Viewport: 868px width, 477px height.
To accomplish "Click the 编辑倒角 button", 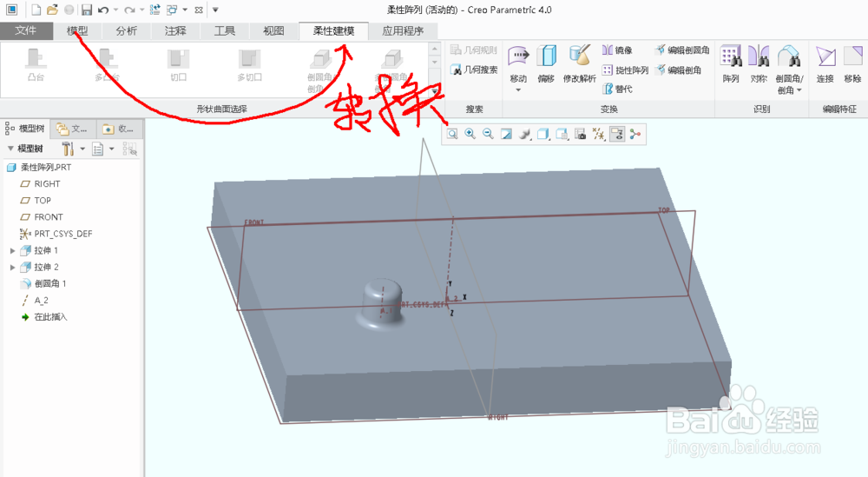I will tap(678, 70).
